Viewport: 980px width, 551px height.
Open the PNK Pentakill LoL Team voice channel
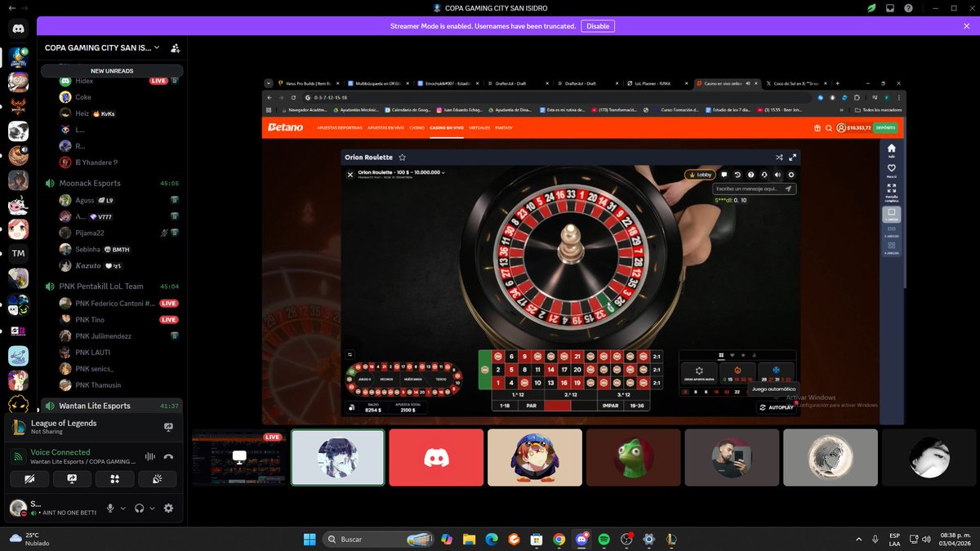coord(114,286)
